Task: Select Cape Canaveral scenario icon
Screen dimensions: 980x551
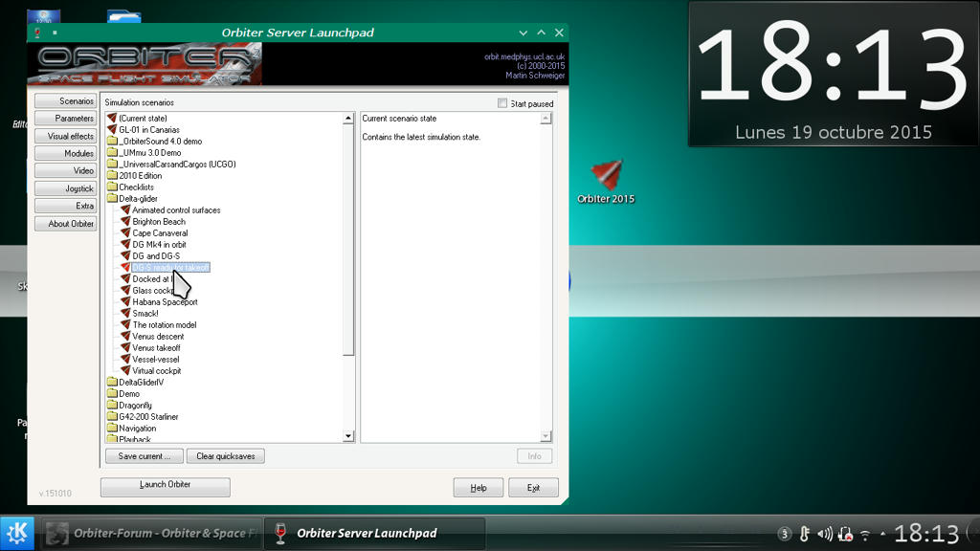Action: [x=125, y=233]
